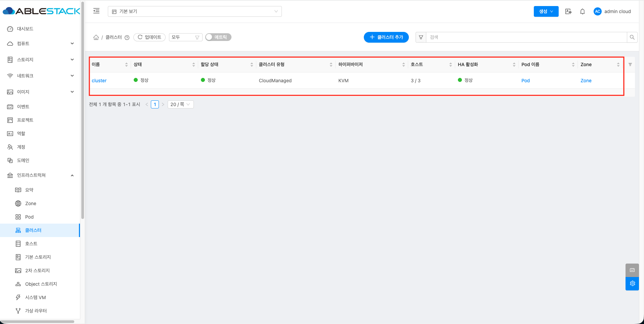Image resolution: width=644 pixels, height=324 pixels.
Task: Open the help question mark next to 클러스터
Action: (127, 38)
